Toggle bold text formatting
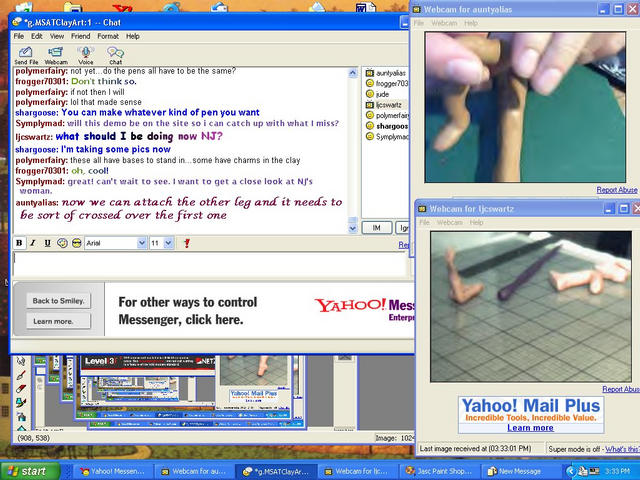This screenshot has width=640, height=480. (19, 243)
